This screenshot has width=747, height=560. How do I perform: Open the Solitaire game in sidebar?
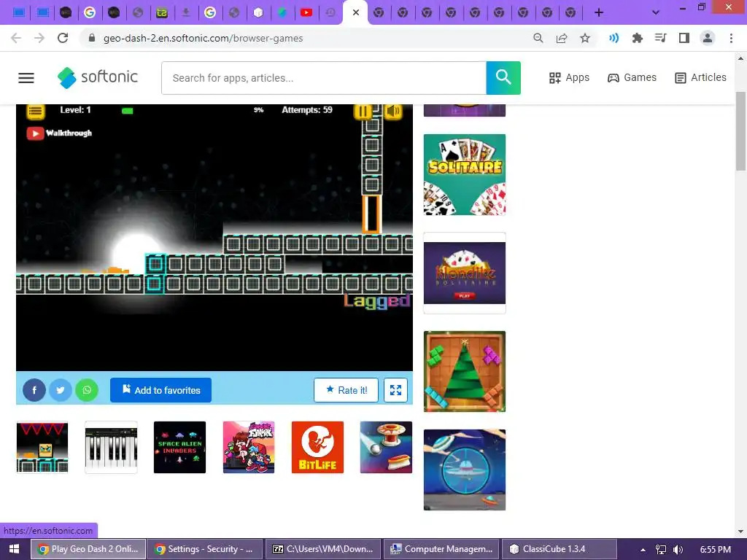465,175
